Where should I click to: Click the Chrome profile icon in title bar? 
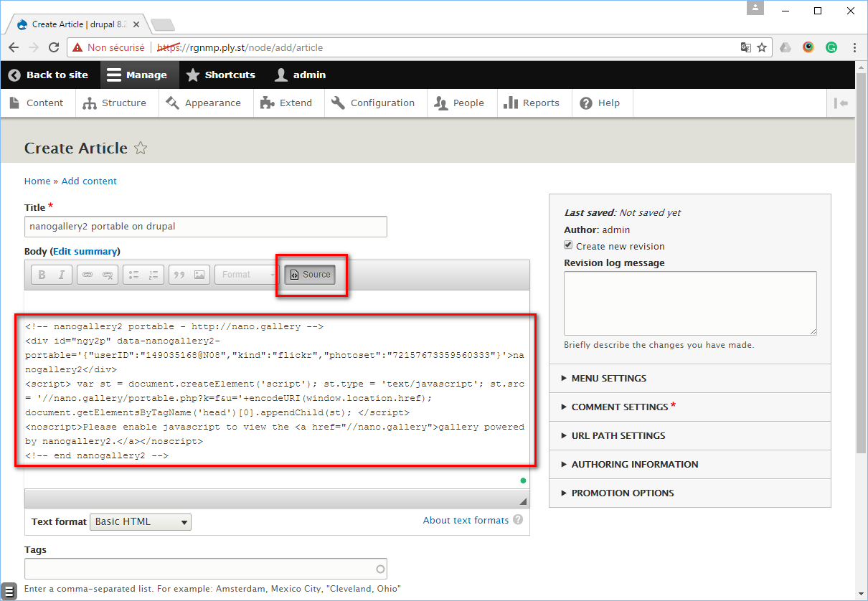coord(755,9)
